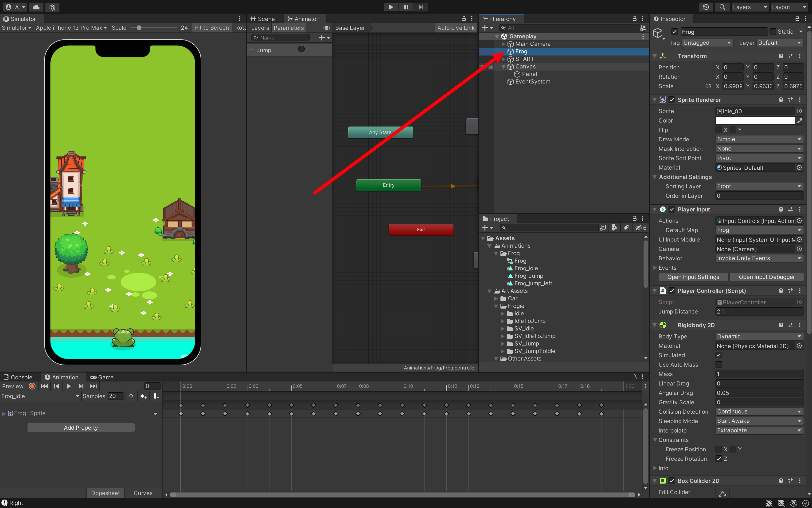Disable the Sprite Renderer component
The height and width of the screenshot is (508, 812).
(x=672, y=100)
